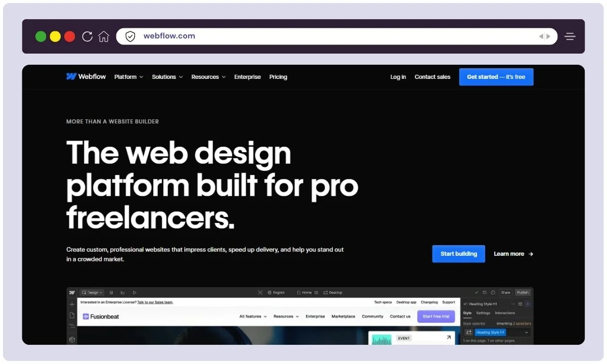Viewport: 607px width, 364px height.
Task: Click the Start building button
Action: coord(459,254)
